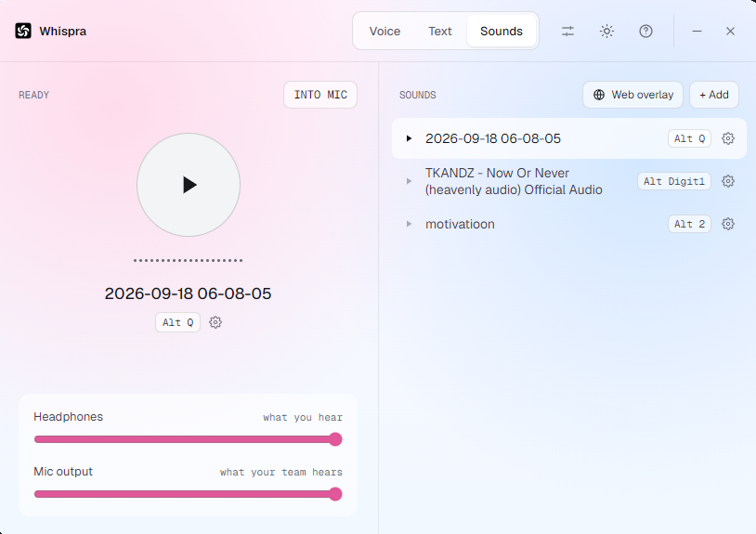
Task: Click the SOUNDS section heading
Action: tap(418, 95)
